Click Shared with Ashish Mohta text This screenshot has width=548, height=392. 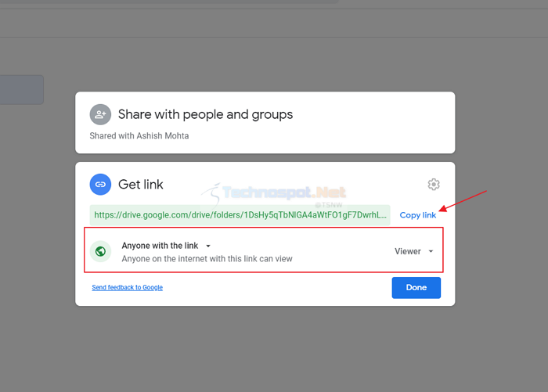click(139, 135)
